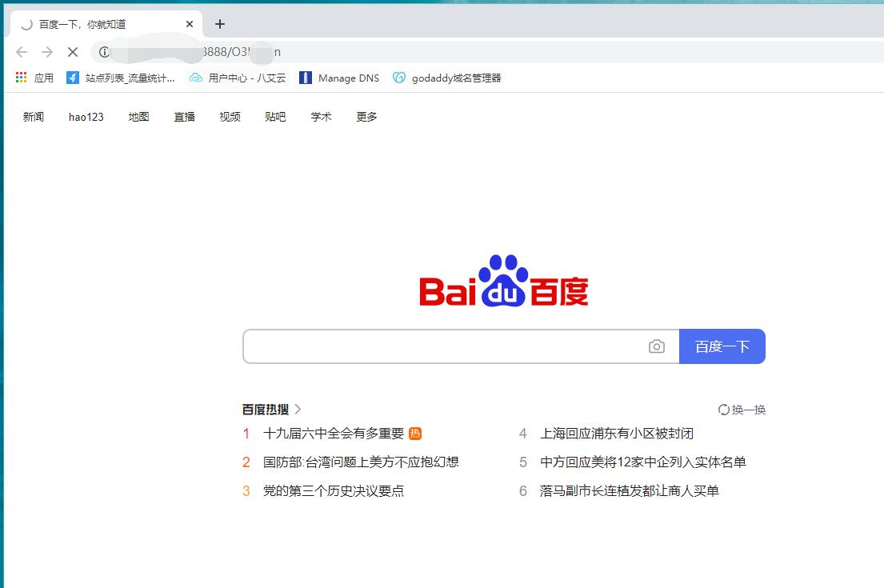Open the 直播 navigation link
884x588 pixels.
pos(184,117)
